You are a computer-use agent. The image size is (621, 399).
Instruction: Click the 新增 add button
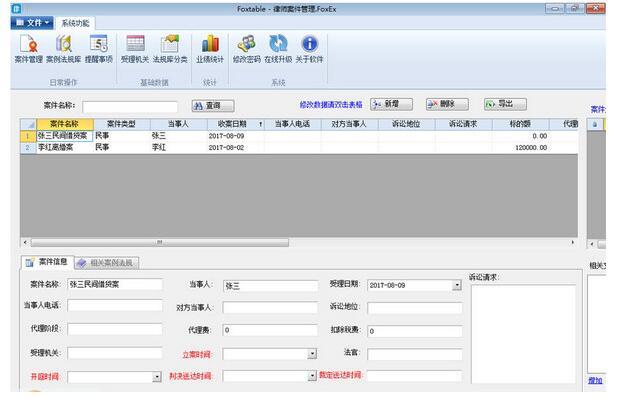(391, 104)
